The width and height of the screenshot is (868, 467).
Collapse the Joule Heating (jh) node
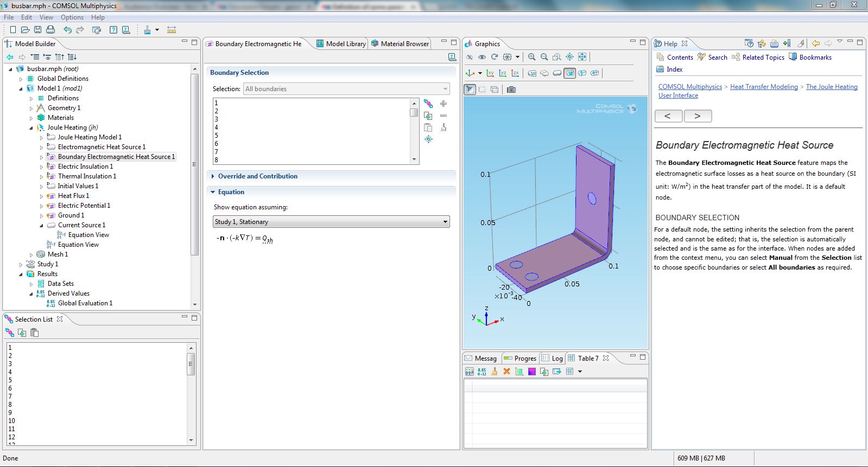coord(31,128)
